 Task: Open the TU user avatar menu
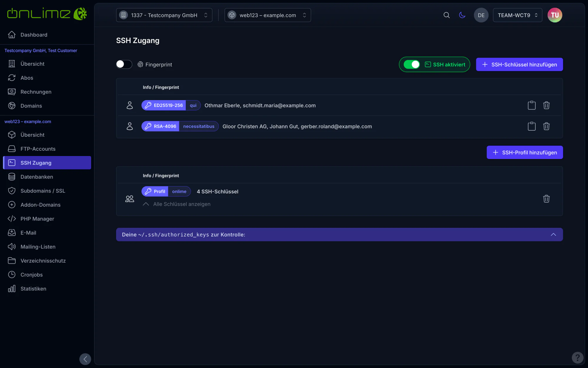click(555, 15)
